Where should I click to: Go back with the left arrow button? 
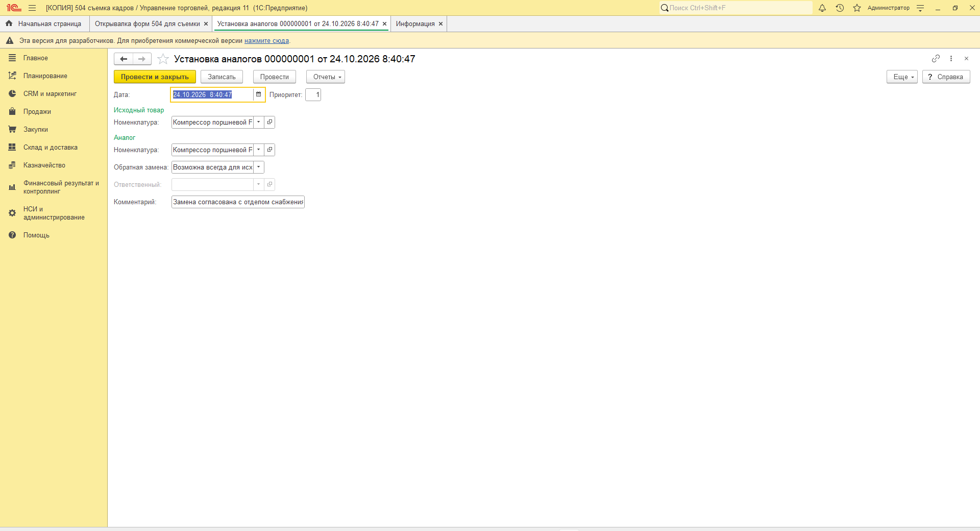point(124,59)
